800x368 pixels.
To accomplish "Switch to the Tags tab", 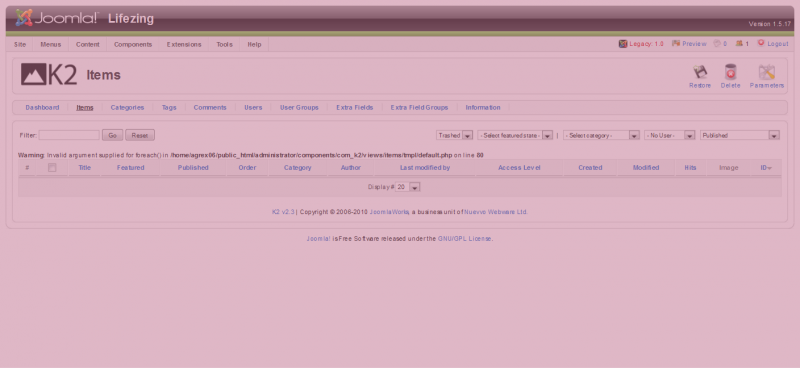I will coord(169,108).
